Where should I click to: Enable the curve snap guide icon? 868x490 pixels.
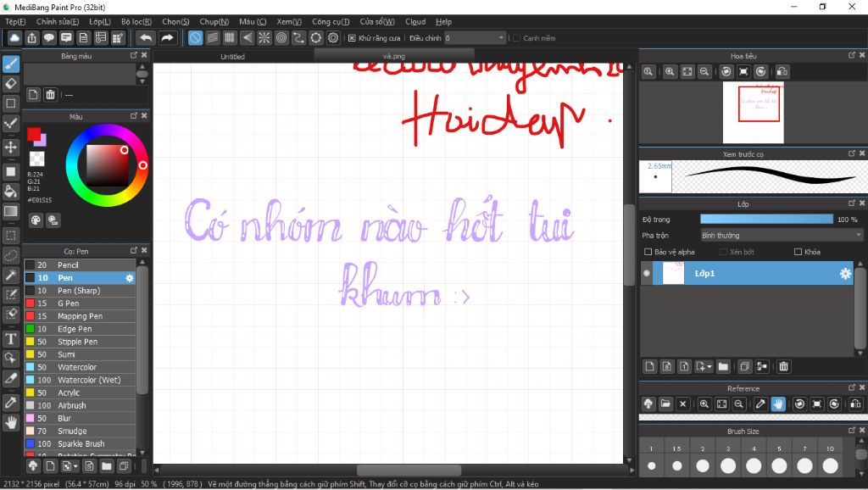point(298,37)
